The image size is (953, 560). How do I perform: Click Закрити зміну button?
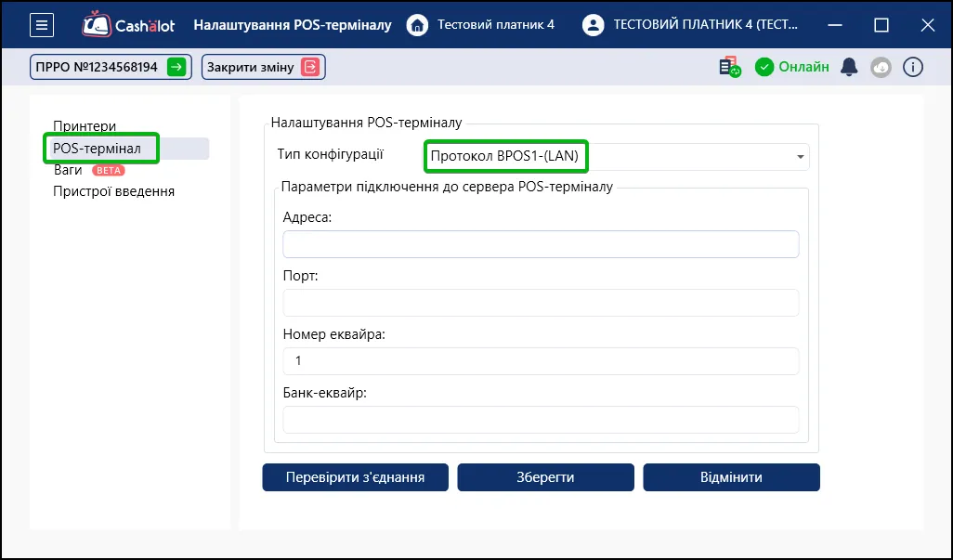coord(263,67)
